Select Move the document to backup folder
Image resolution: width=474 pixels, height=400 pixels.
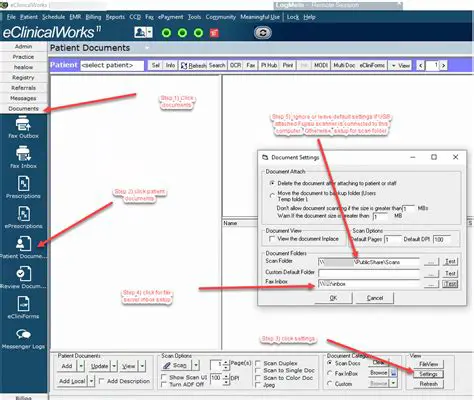point(272,196)
